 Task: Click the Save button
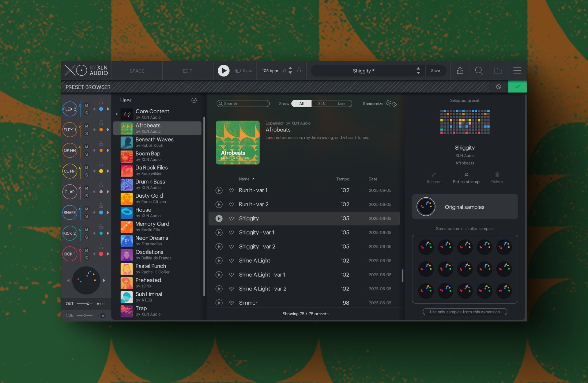tap(435, 71)
